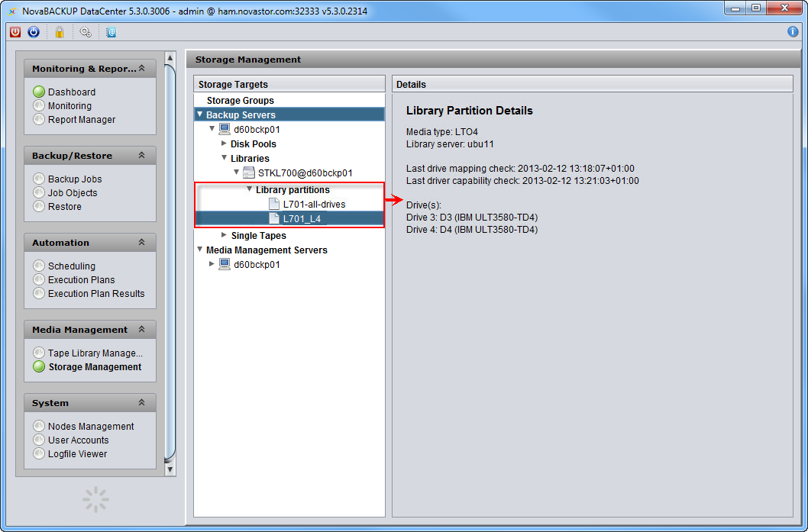Screen dimensions: 808x532
Task: Collapse the Automation panel
Action: click(142, 242)
